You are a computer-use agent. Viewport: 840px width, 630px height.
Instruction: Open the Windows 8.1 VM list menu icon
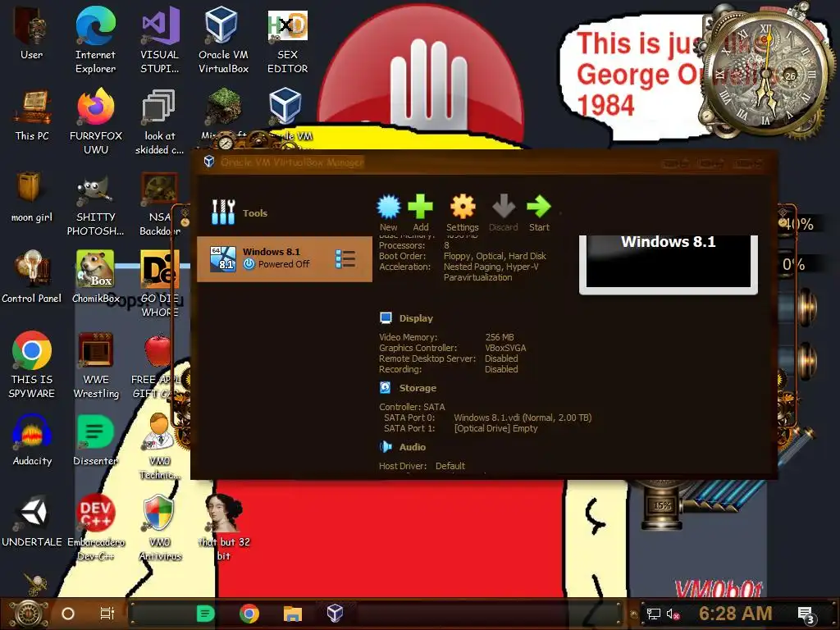[x=345, y=258]
